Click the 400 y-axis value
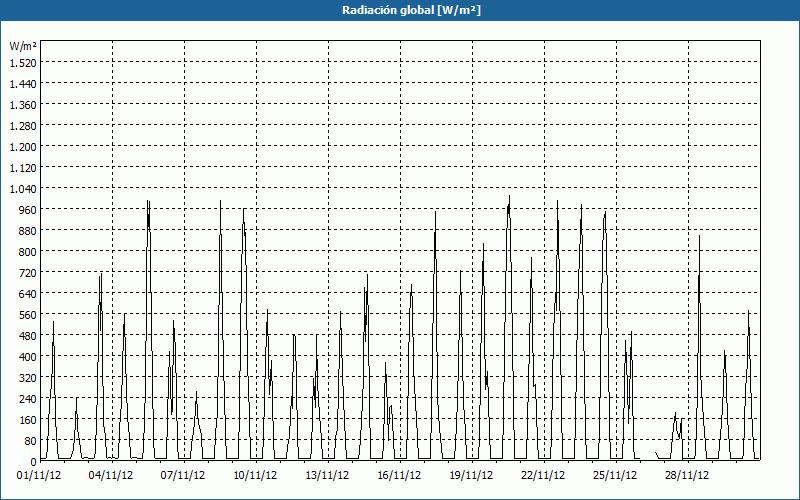 28,357
